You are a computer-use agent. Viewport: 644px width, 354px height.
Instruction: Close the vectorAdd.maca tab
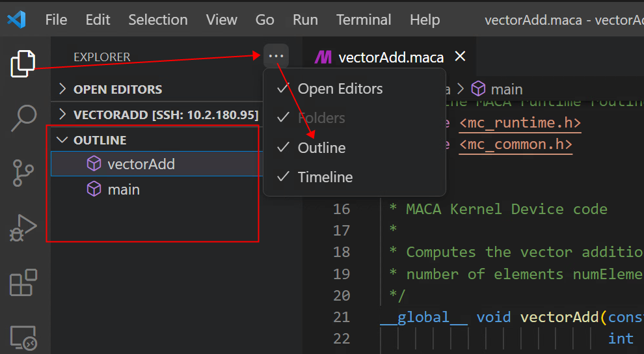[x=460, y=57]
